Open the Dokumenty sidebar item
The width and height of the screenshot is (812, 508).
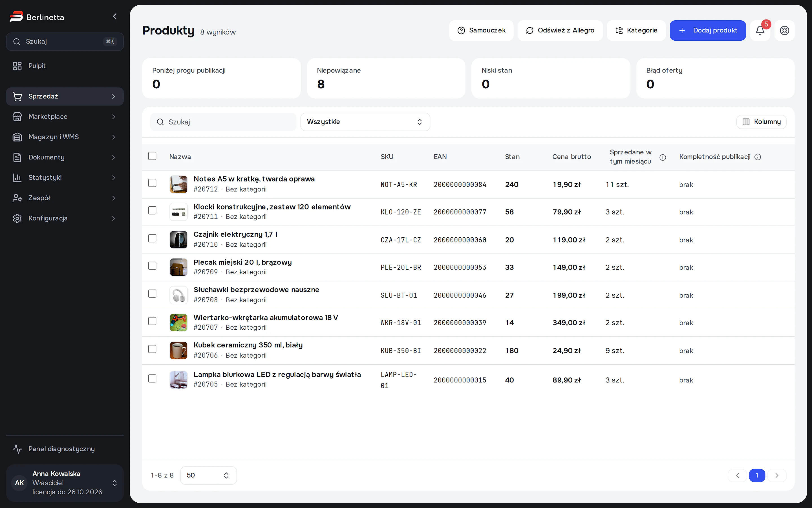click(65, 157)
